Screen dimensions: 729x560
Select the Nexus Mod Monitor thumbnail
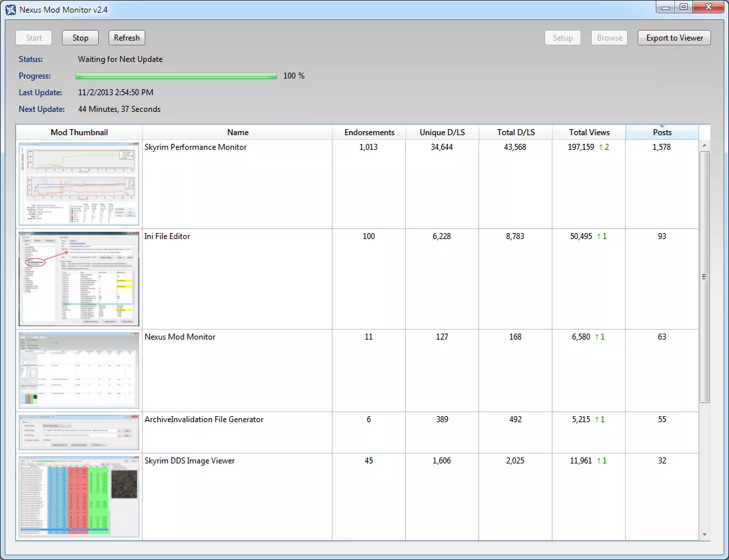[x=79, y=370]
